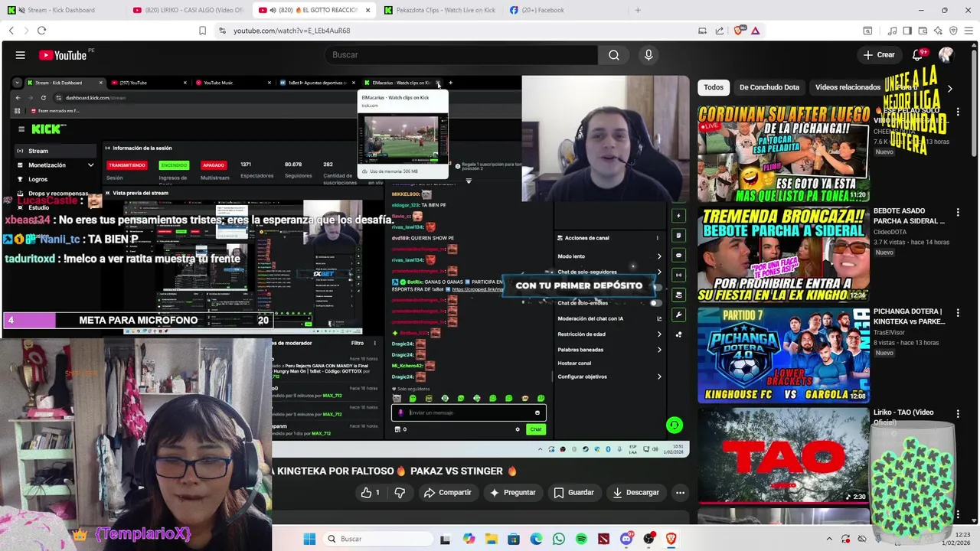Open the Kinghouse FC vs Gargola thumbnail
980x551 pixels.
pyautogui.click(x=783, y=355)
